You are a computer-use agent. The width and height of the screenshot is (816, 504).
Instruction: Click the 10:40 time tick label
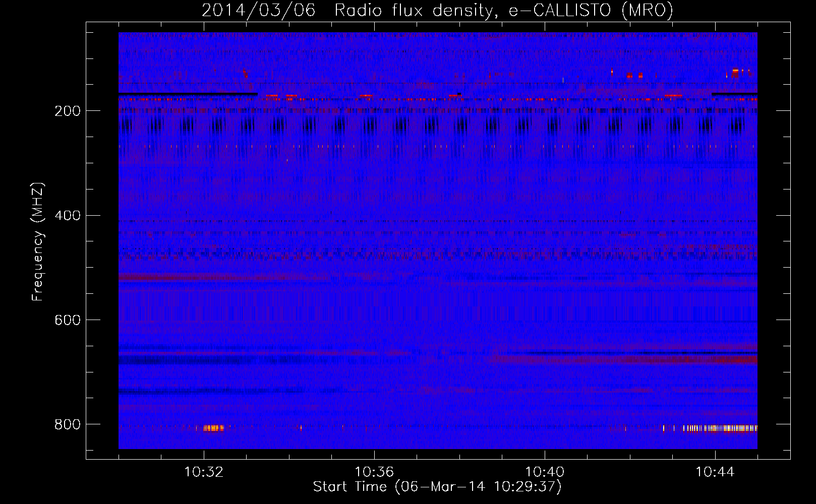point(545,472)
